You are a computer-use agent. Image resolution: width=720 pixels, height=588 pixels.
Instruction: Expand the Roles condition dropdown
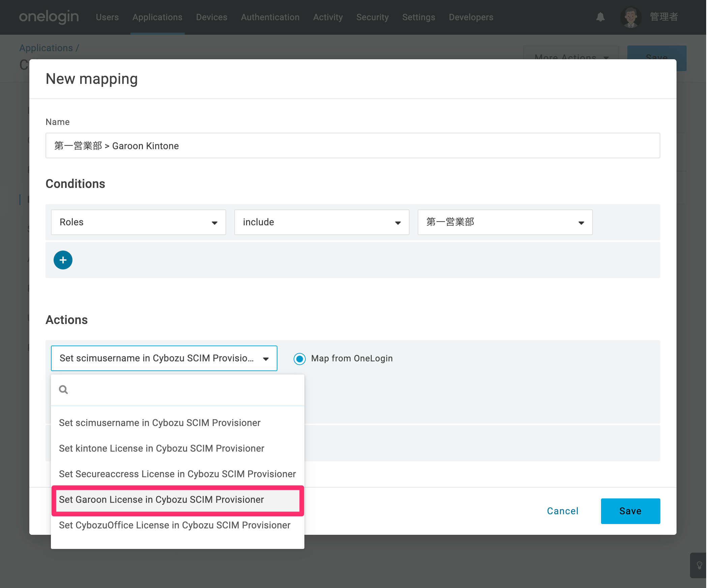coord(138,222)
